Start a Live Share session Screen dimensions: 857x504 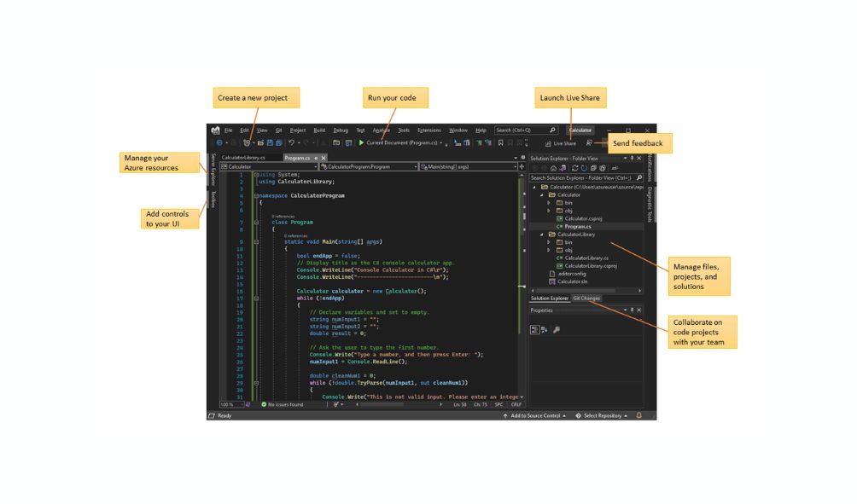pyautogui.click(x=562, y=143)
